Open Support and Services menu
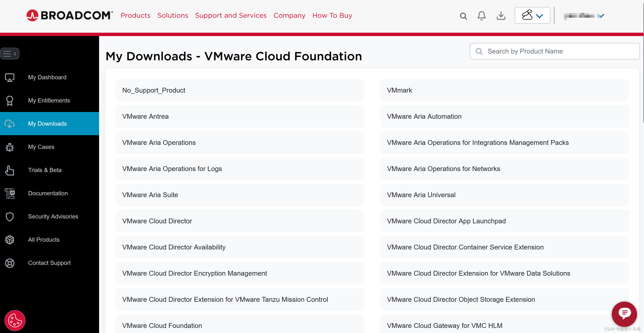Image resolution: width=644 pixels, height=333 pixels. point(231,16)
